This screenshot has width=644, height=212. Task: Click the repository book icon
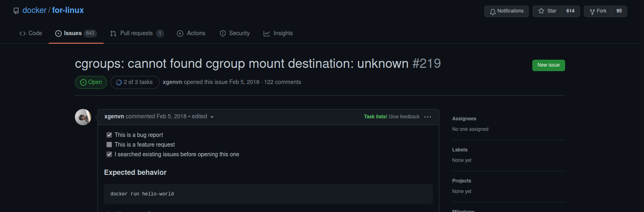(16, 11)
